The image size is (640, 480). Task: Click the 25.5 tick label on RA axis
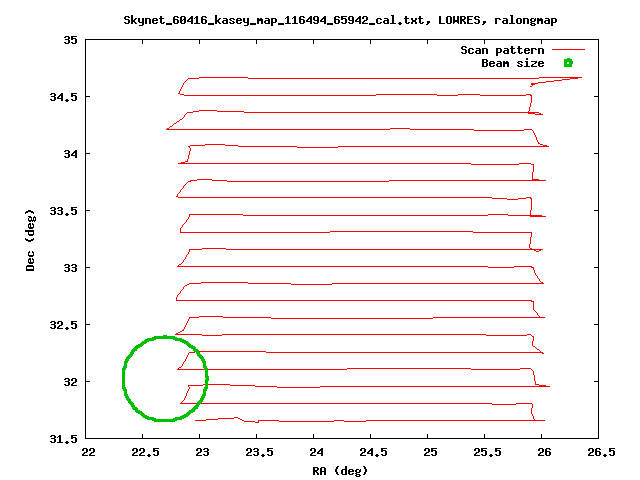click(486, 453)
